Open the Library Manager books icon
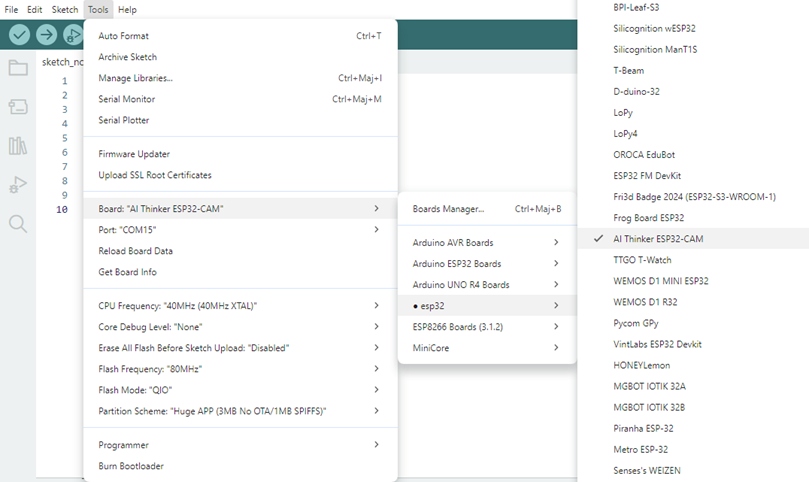This screenshot has height=482, width=809. (x=18, y=146)
